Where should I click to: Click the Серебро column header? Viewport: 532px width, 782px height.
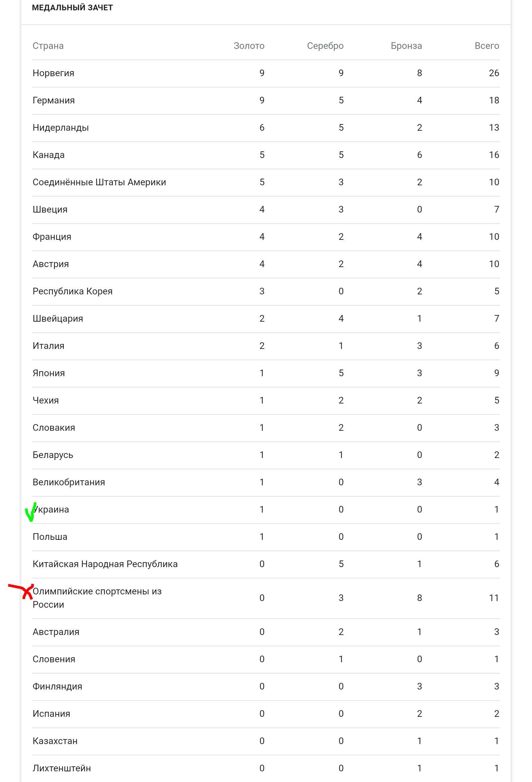pyautogui.click(x=325, y=46)
